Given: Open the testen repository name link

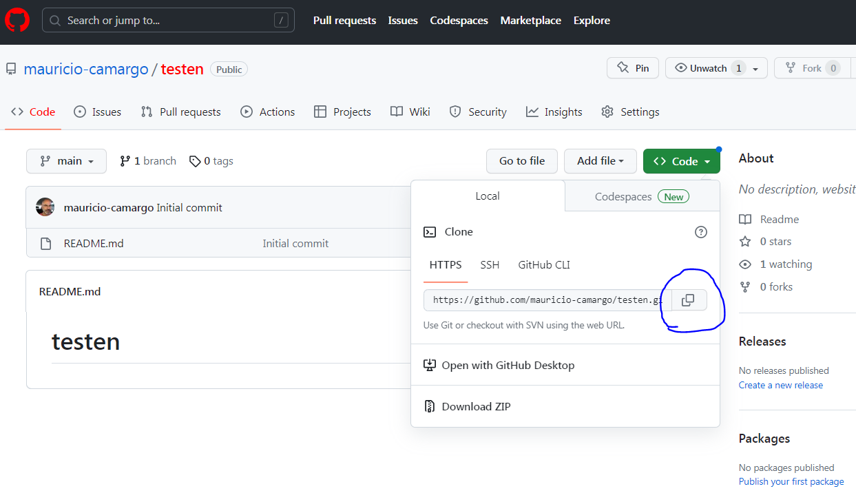Looking at the screenshot, I should coord(182,69).
